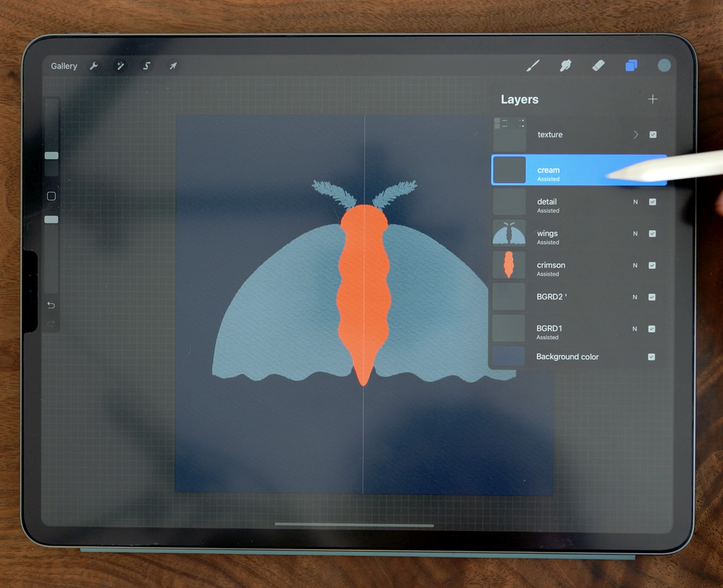Activate the Transform arrow tool
The image size is (723, 588).
172,66
